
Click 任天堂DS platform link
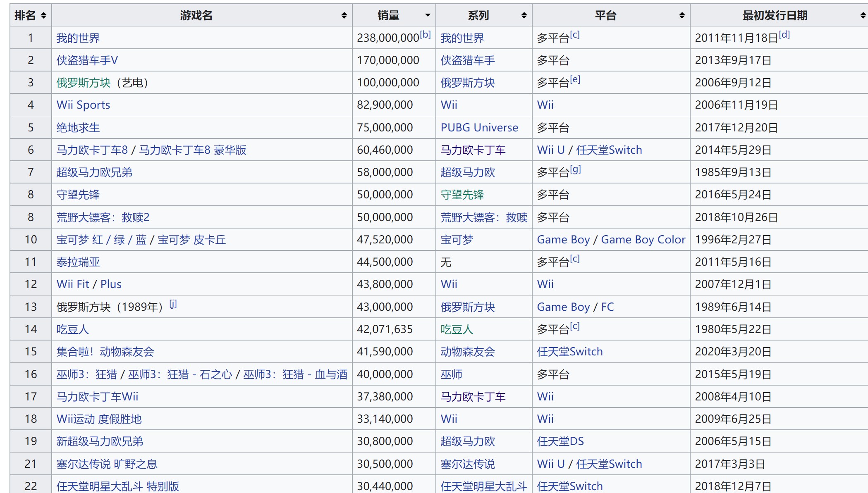[x=560, y=441]
